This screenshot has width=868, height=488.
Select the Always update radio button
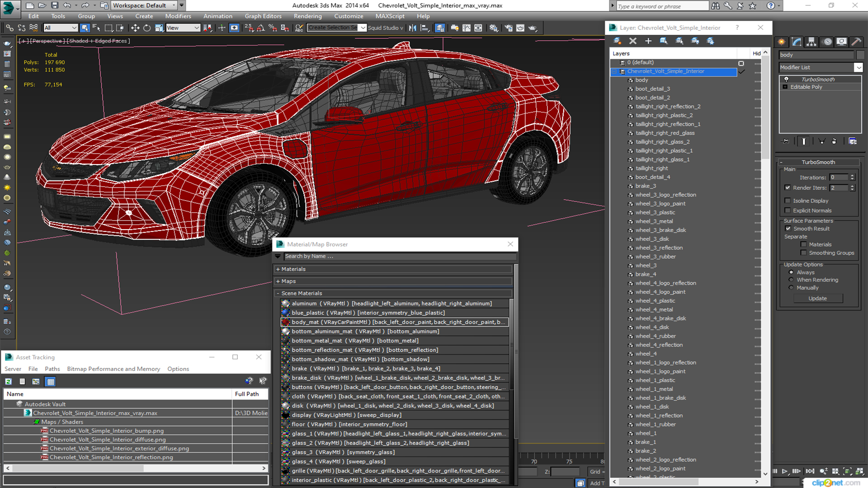(791, 272)
